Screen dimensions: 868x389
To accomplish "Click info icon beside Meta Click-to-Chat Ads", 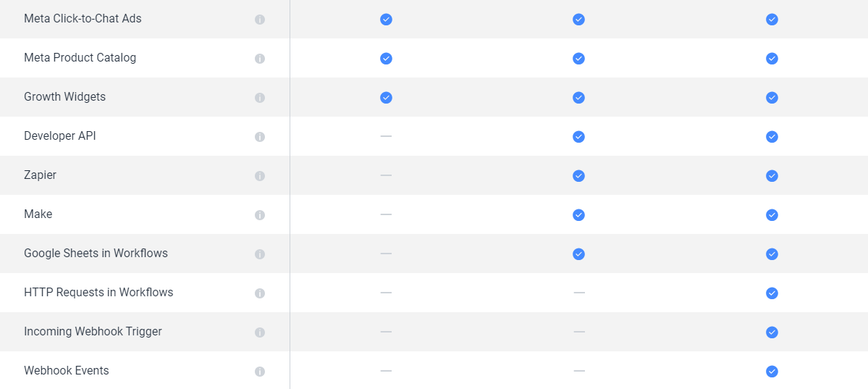I will 260,20.
